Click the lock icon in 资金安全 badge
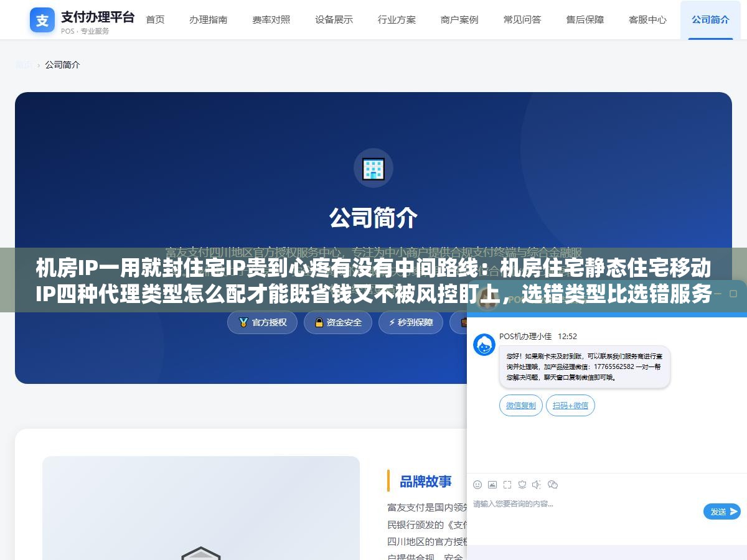The width and height of the screenshot is (747, 560). click(319, 322)
